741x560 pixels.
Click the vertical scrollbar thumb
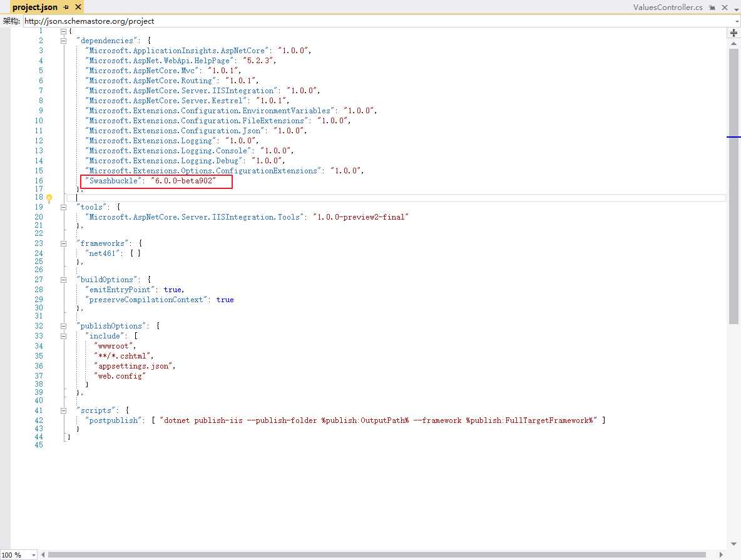[x=733, y=186]
